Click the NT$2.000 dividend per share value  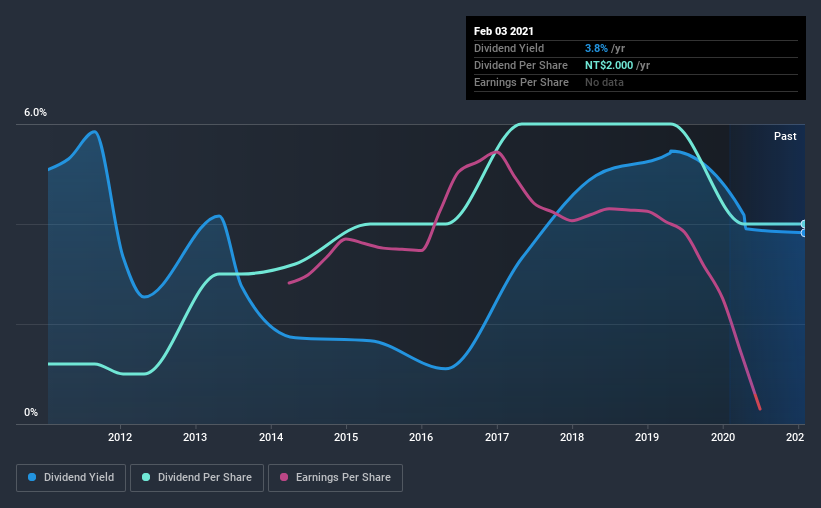[x=609, y=65]
